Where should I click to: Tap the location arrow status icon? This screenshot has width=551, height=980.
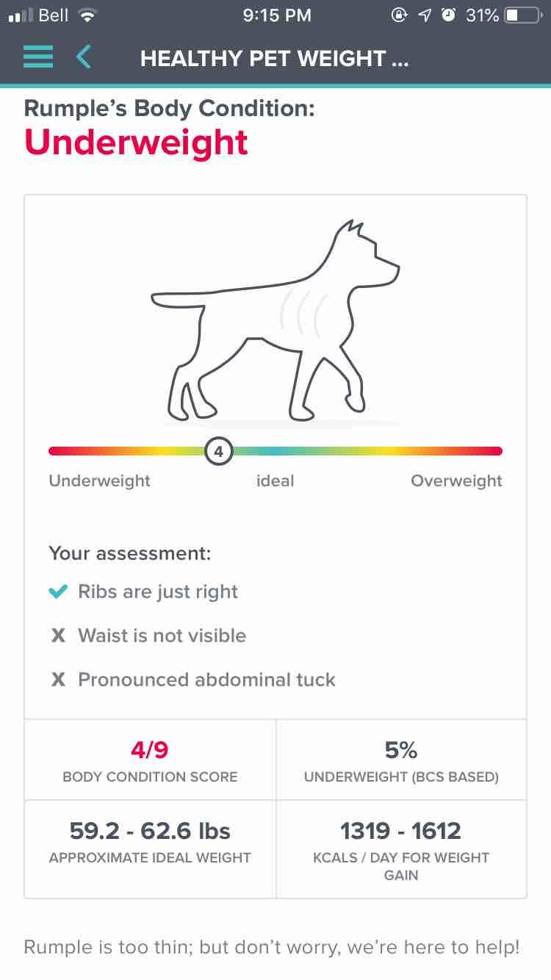tap(423, 14)
